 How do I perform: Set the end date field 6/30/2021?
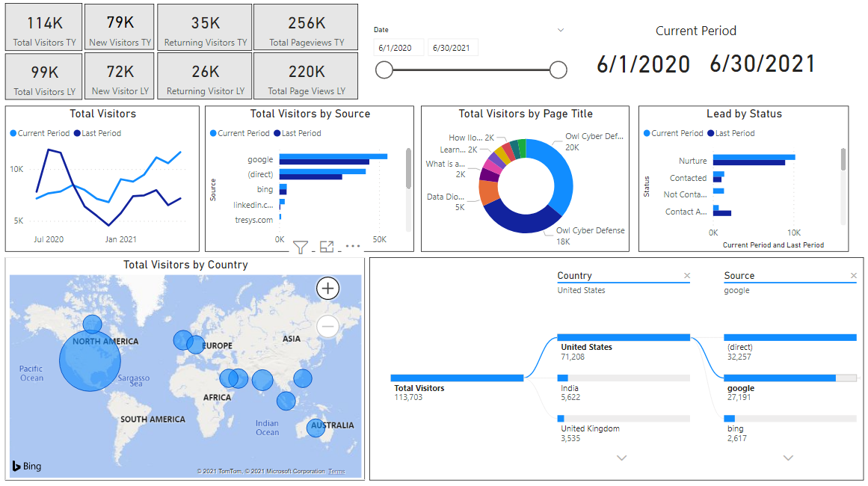453,48
